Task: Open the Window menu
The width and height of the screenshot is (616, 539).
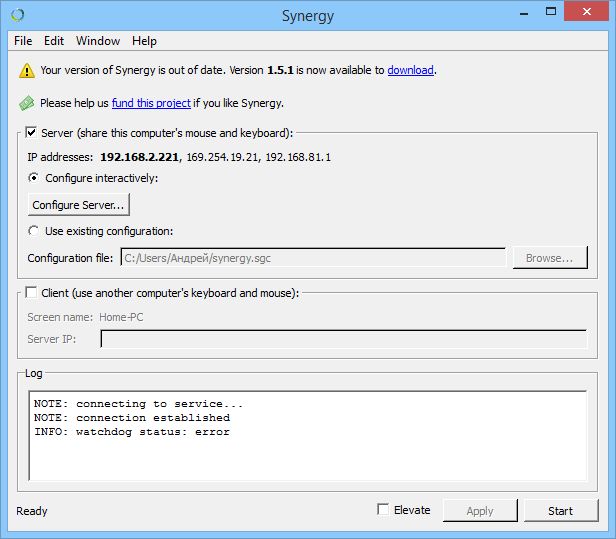Action: 98,41
